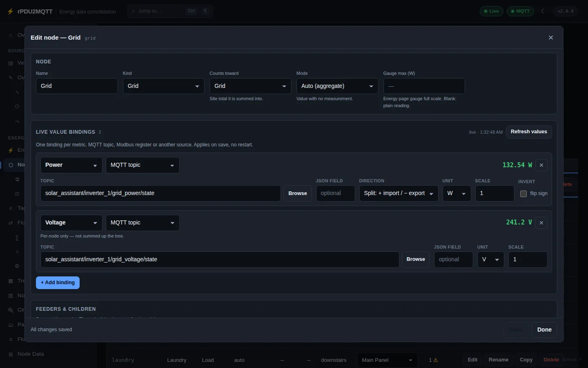
Task: Click the sigma sidebar icon
Action: tap(17, 238)
